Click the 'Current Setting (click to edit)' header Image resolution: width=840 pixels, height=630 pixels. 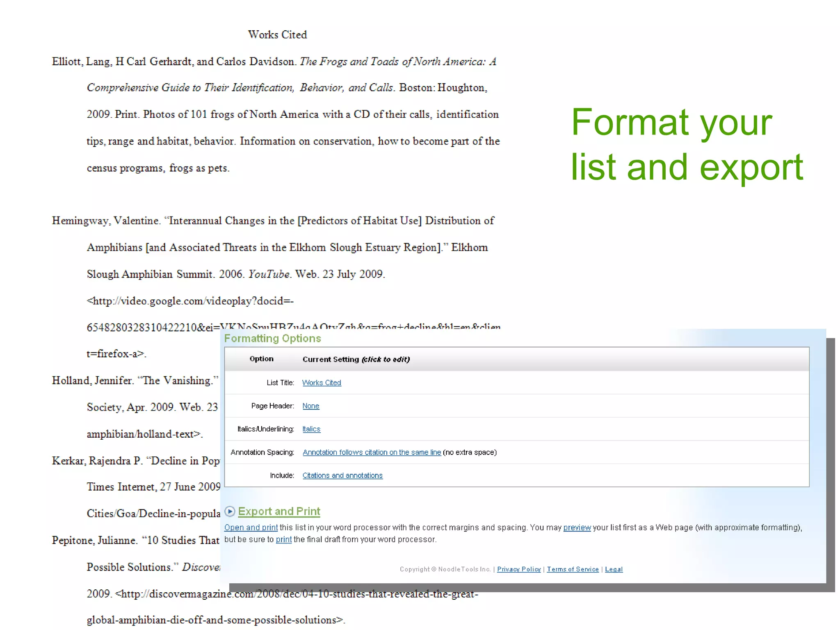(x=356, y=359)
